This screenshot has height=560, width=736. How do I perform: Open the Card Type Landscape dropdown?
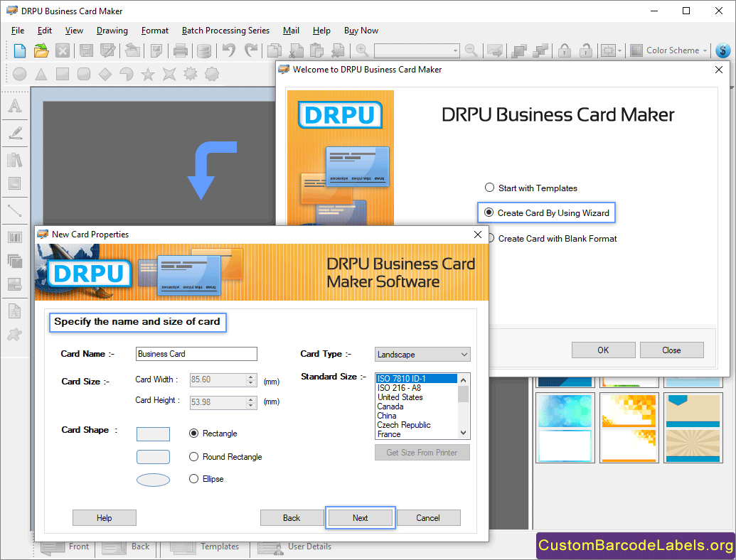click(x=422, y=355)
